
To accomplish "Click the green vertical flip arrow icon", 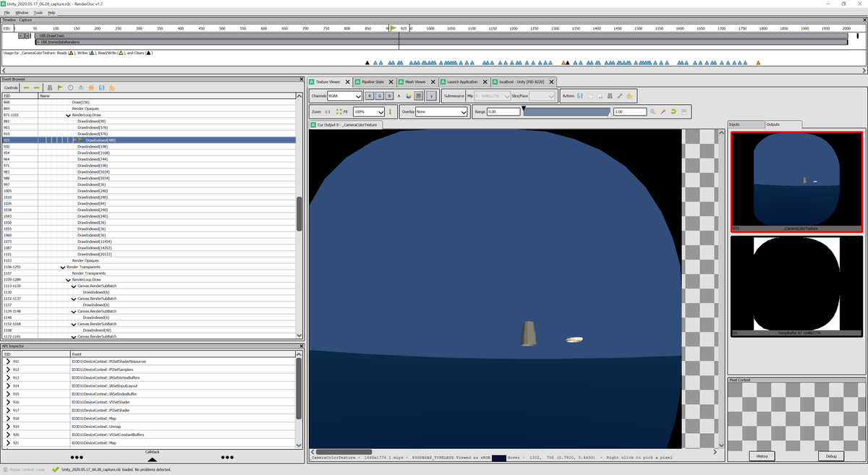I will tap(390, 112).
